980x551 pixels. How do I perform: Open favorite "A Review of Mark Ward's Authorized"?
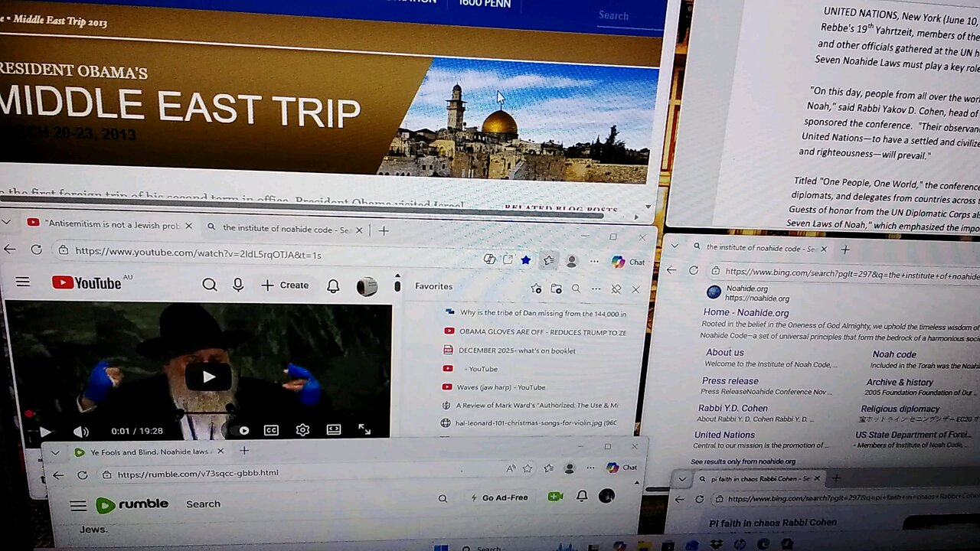[531, 406]
